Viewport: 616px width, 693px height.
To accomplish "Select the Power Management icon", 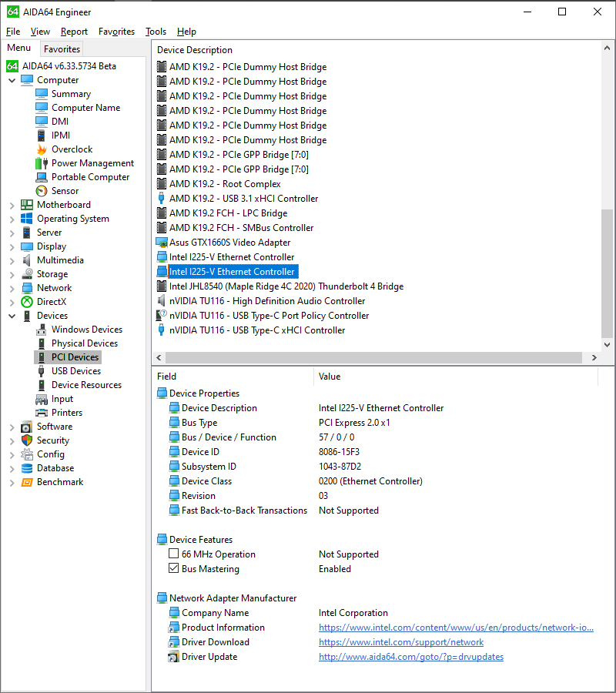I will (x=40, y=162).
